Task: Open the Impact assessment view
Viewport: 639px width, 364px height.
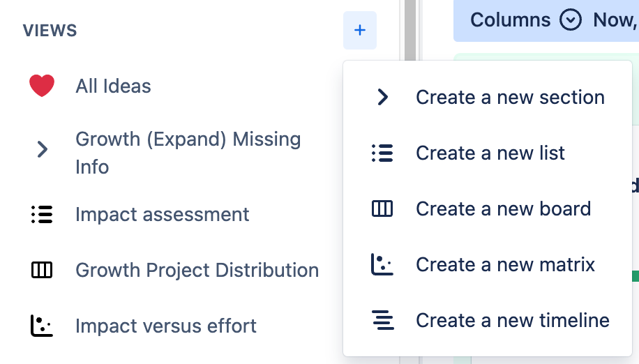Action: pos(162,214)
